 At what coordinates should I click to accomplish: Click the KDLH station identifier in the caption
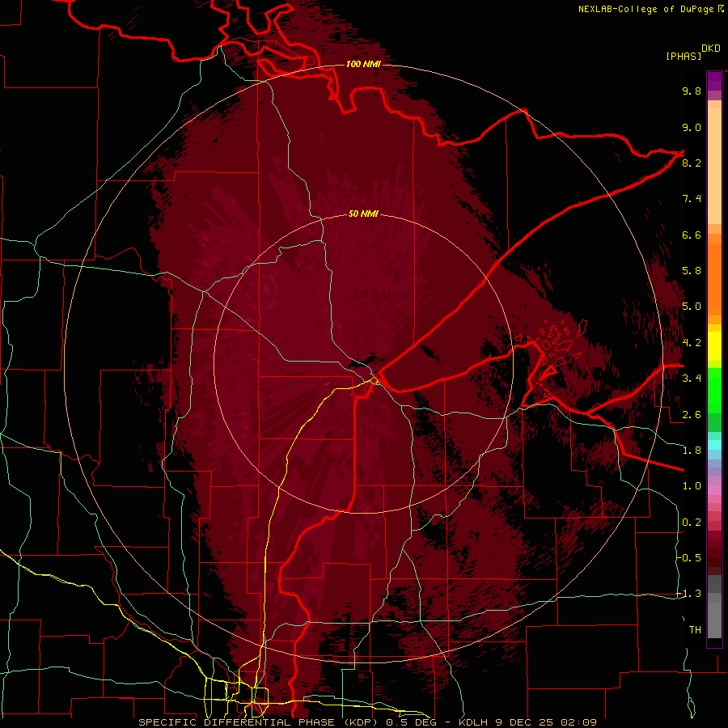coord(475,722)
